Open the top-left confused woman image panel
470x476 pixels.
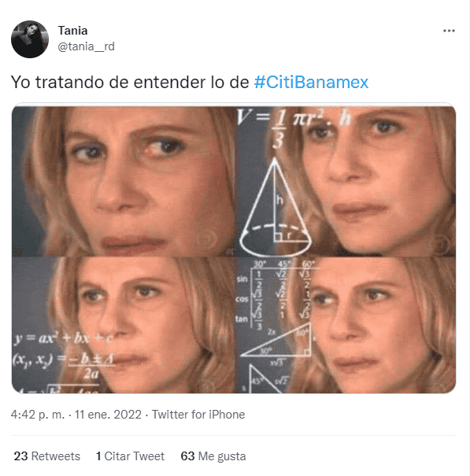(x=123, y=181)
